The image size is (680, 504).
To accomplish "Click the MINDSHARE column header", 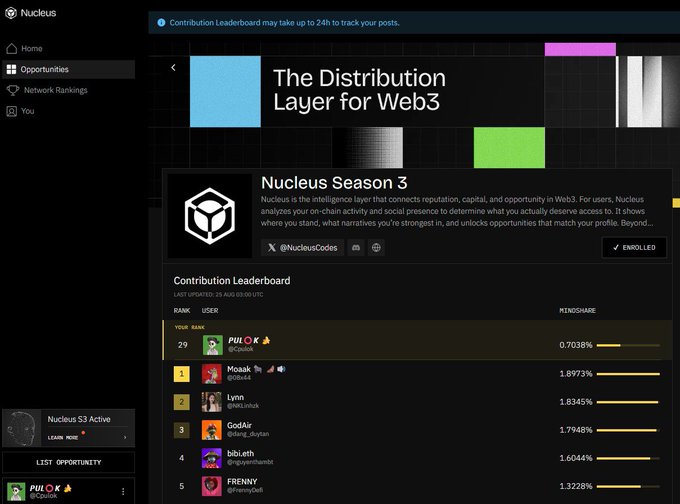I will 577,311.
